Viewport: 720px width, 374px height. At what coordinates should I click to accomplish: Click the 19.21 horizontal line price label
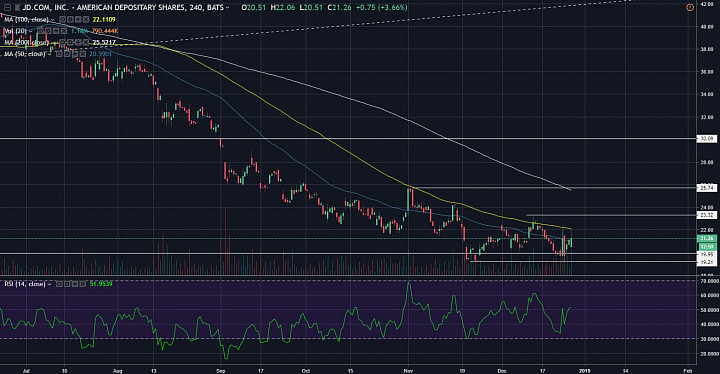(706, 262)
